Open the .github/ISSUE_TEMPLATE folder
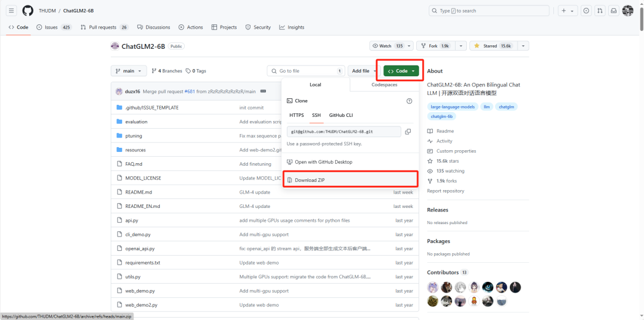Viewport: 644px width, 320px height. pyautogui.click(x=152, y=107)
